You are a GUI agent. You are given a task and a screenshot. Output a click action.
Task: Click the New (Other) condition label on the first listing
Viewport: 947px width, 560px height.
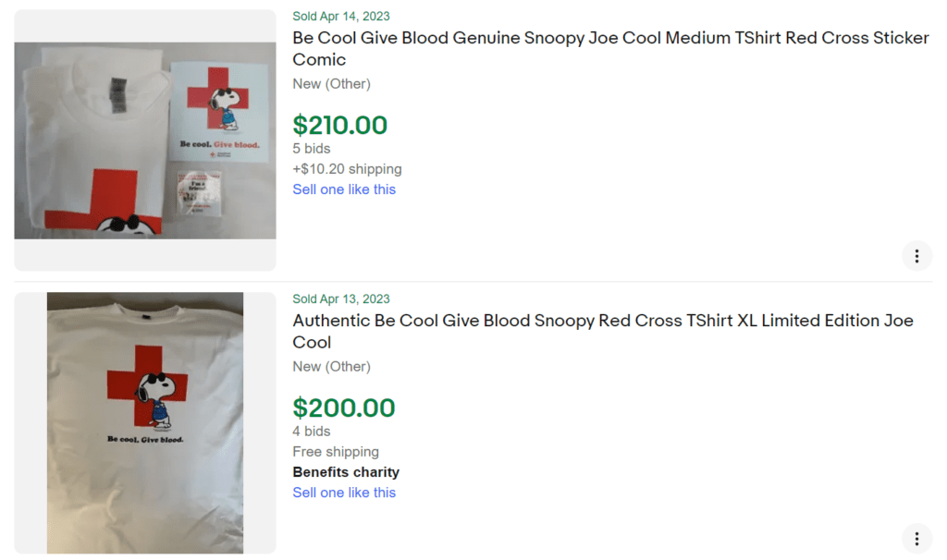pyautogui.click(x=332, y=83)
